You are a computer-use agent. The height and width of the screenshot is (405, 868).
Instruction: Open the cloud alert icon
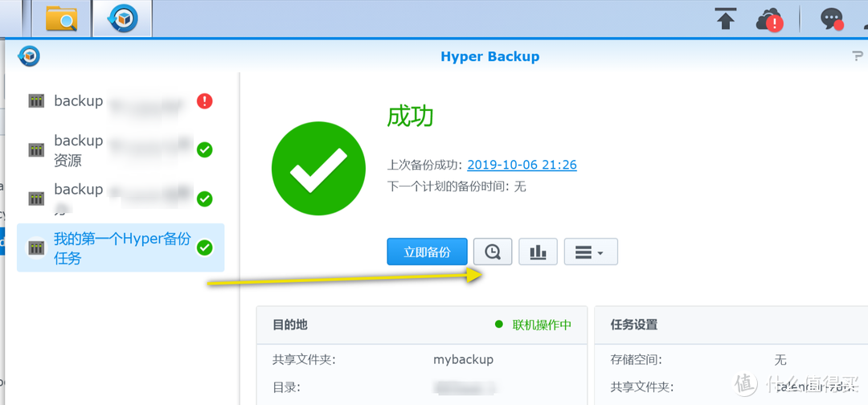coord(769,20)
